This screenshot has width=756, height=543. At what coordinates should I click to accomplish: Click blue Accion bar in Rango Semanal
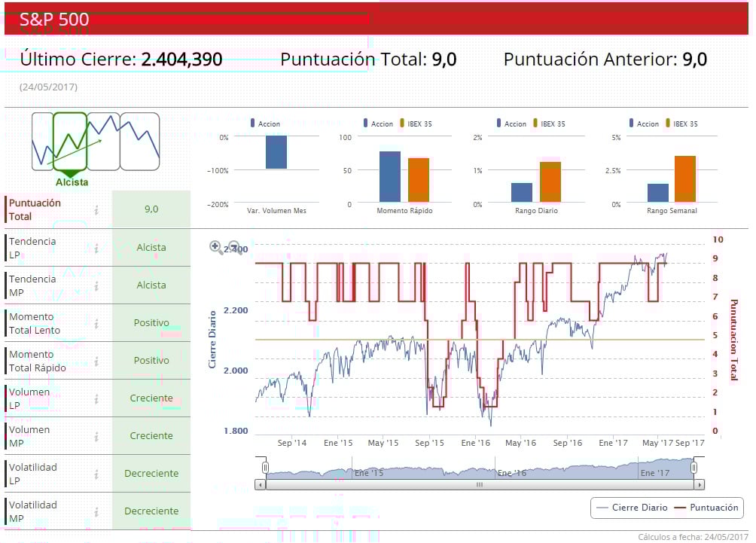pyautogui.click(x=657, y=193)
